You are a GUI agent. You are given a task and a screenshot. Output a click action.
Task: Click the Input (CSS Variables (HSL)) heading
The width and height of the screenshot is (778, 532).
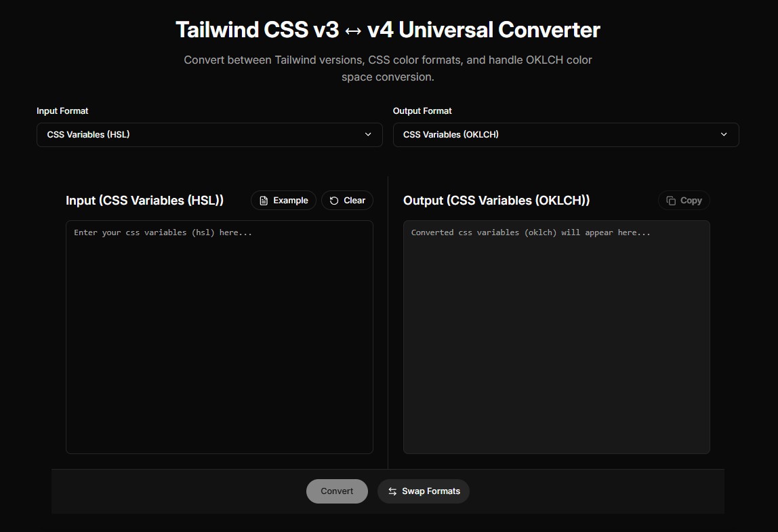pyautogui.click(x=144, y=201)
